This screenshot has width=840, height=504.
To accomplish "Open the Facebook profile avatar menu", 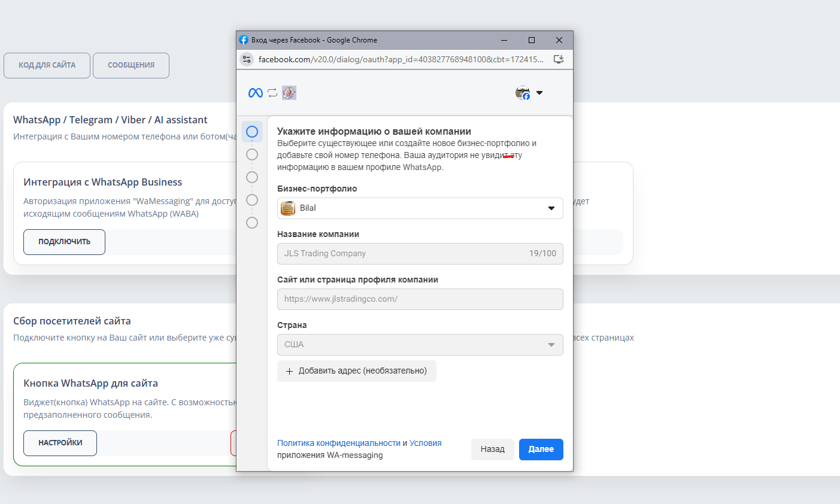I will pyautogui.click(x=523, y=93).
